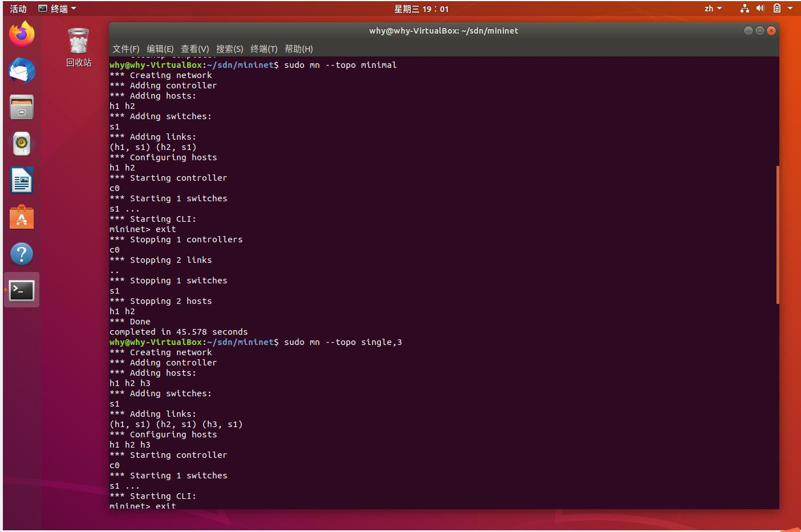Click the volume speaker icon
801x532 pixels.
pos(760,9)
